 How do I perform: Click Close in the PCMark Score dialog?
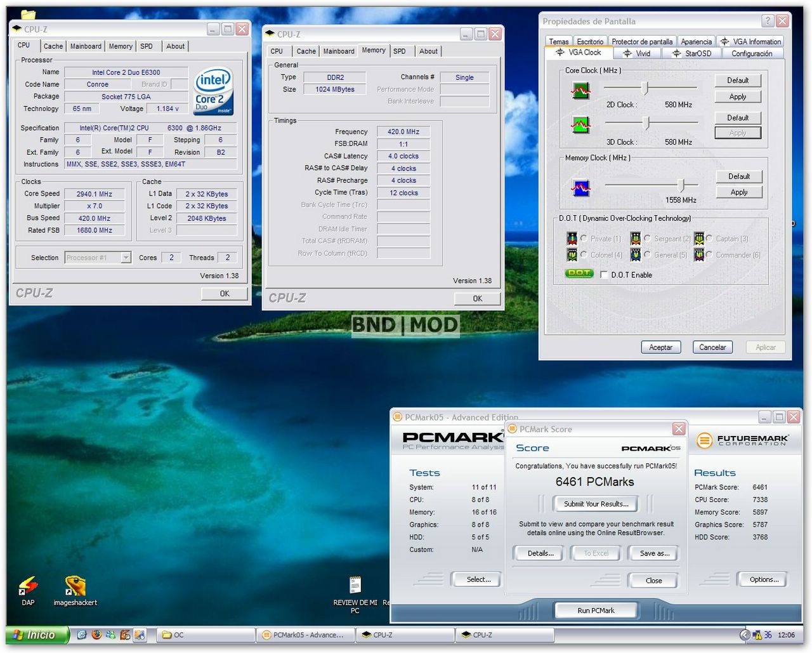coord(653,581)
